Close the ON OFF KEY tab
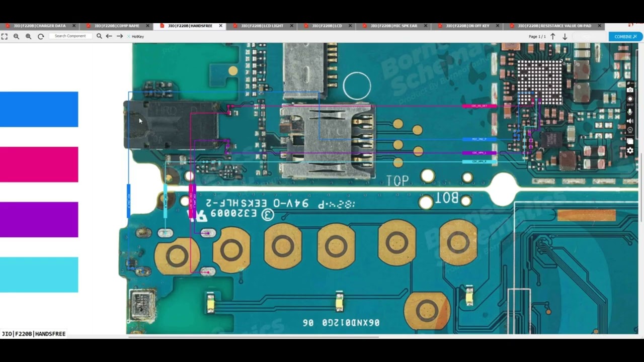 tap(498, 26)
